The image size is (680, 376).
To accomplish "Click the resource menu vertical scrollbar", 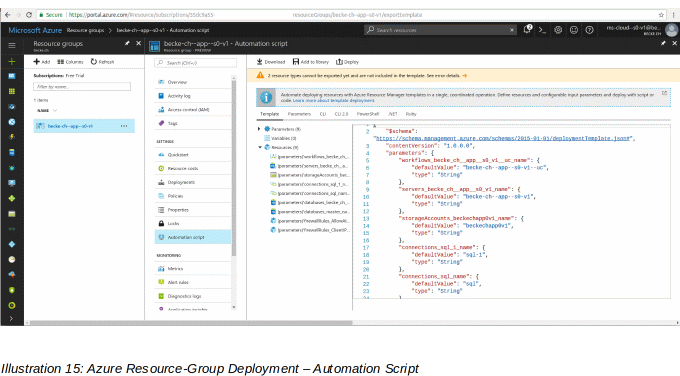I will [x=234, y=167].
